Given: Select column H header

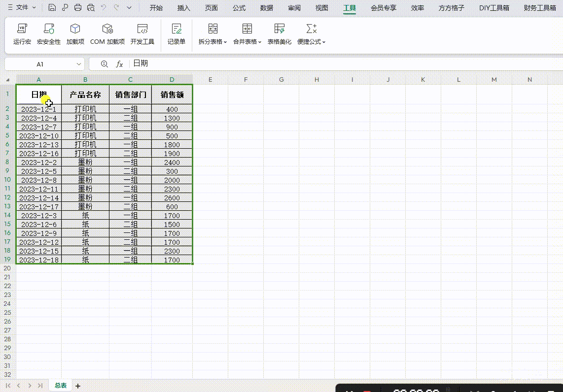Looking at the screenshot, I should point(317,80).
